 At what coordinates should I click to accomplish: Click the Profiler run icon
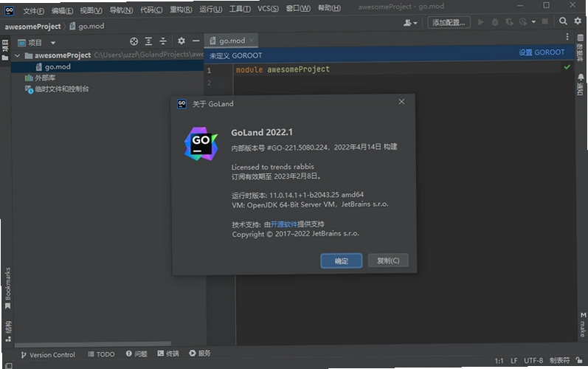click(523, 22)
